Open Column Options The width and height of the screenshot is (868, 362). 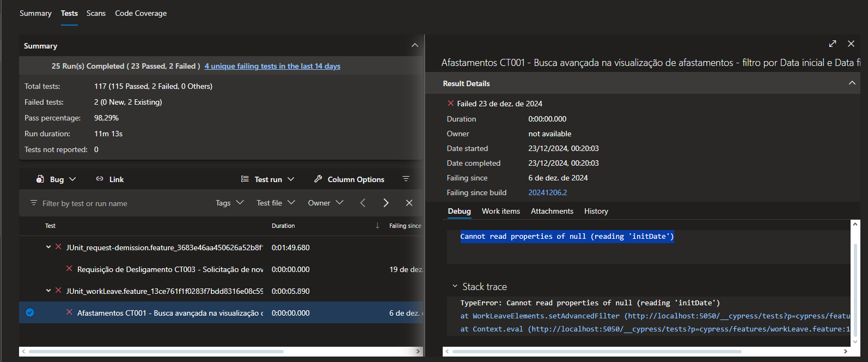coord(356,179)
